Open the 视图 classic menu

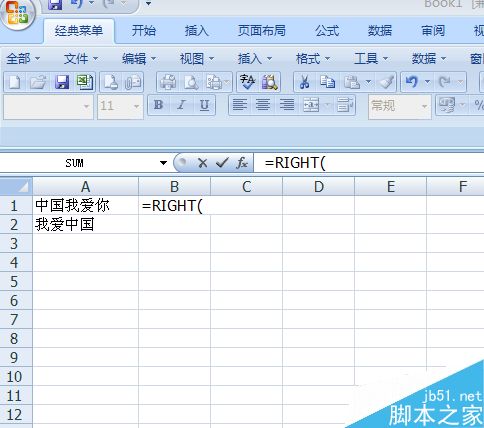[x=197, y=59]
